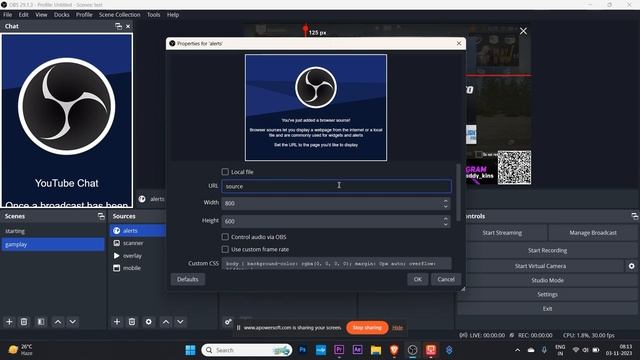640x360 pixels.
Task: Open the Profile menu
Action: (x=84, y=15)
